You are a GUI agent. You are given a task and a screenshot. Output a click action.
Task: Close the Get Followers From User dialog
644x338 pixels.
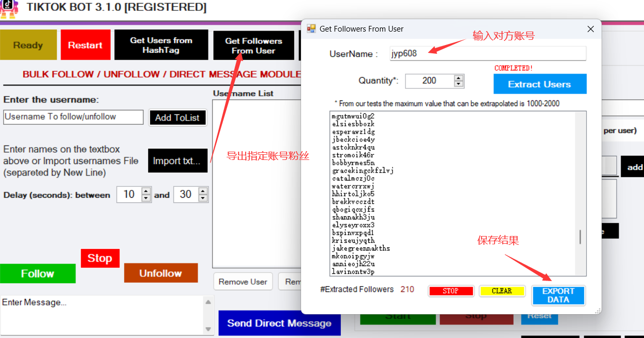pos(590,30)
